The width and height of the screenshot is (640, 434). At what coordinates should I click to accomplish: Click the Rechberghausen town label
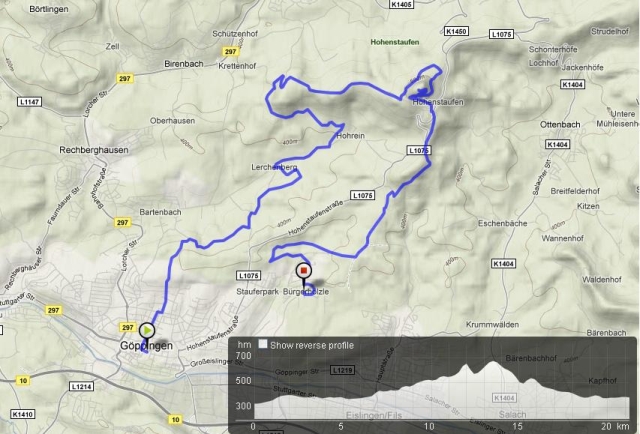tap(94, 150)
